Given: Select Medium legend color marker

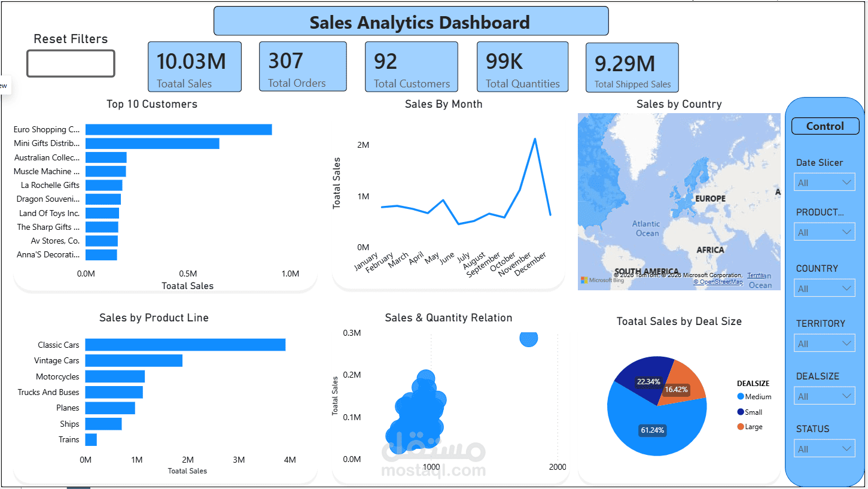Looking at the screenshot, I should click(741, 397).
